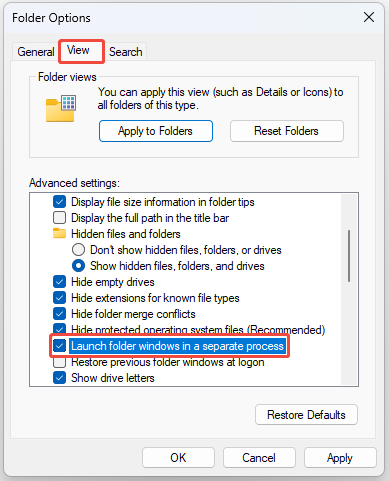Click the Apply button
This screenshot has height=481, width=389.
[x=340, y=458]
